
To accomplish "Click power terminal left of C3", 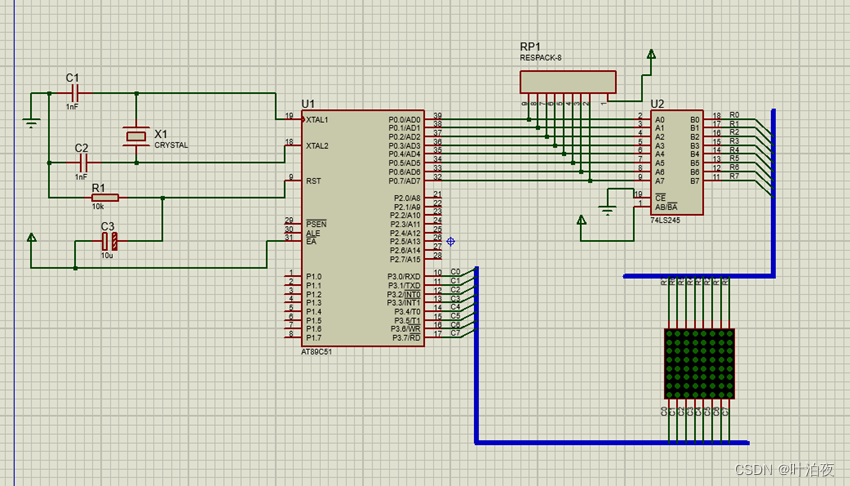I will pos(31,237).
